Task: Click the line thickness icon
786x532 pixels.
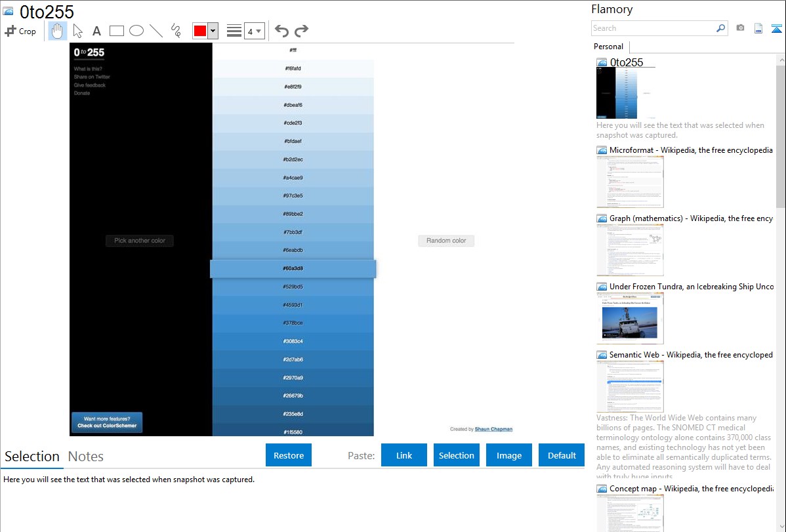Action: [234, 31]
